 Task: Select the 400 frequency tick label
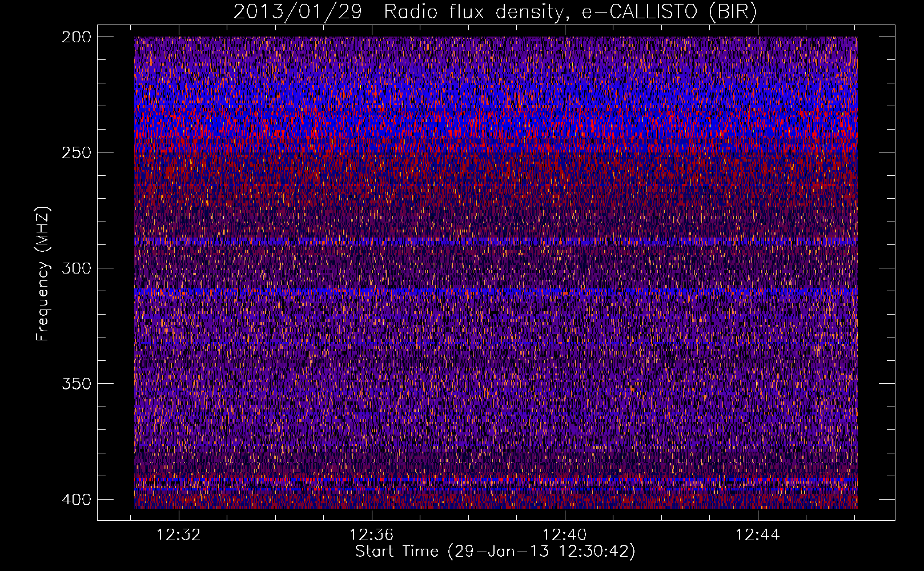coord(76,499)
